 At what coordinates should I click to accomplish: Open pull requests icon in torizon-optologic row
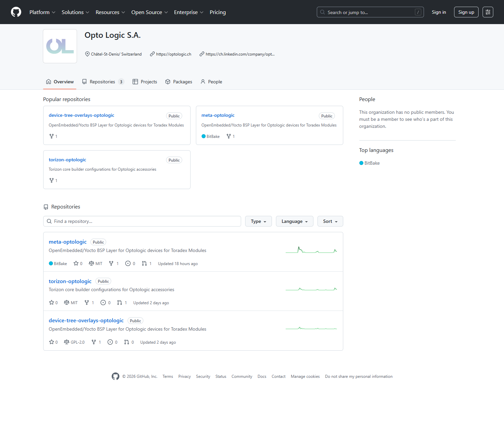tap(120, 303)
